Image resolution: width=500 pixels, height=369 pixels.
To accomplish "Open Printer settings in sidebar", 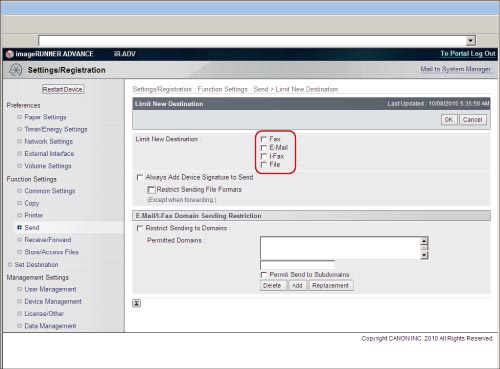I will (34, 215).
